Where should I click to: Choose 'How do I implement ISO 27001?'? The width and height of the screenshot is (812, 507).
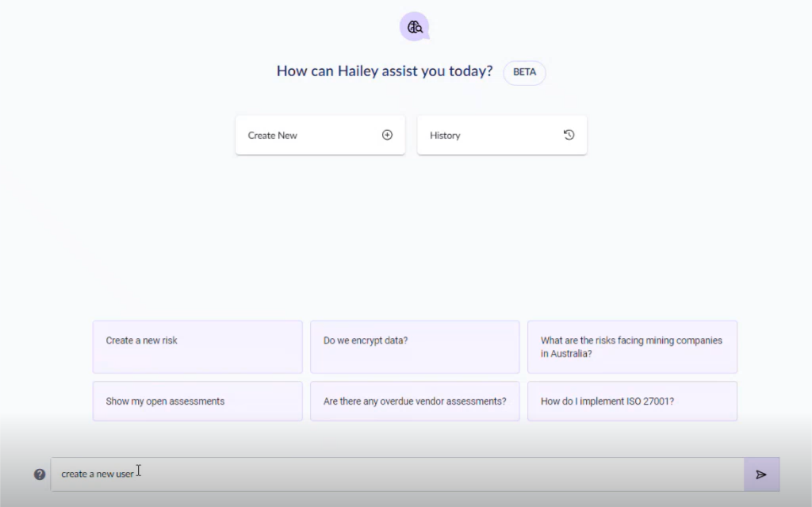click(632, 401)
